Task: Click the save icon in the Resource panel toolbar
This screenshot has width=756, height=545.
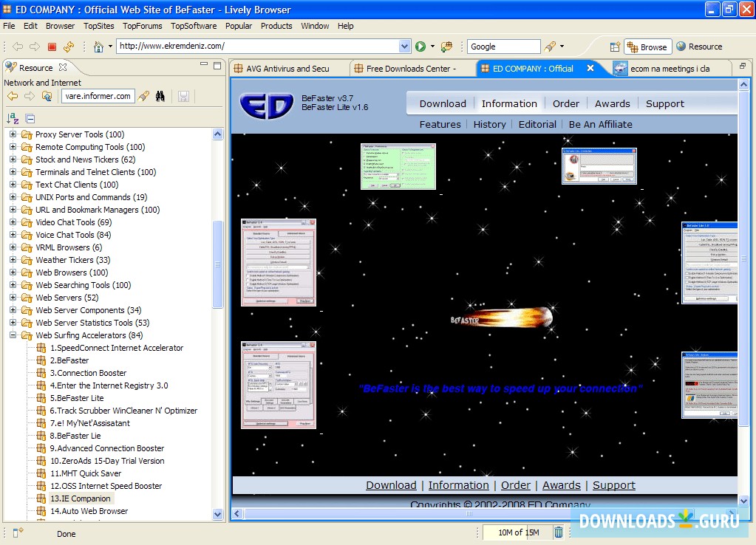Action: (x=183, y=96)
